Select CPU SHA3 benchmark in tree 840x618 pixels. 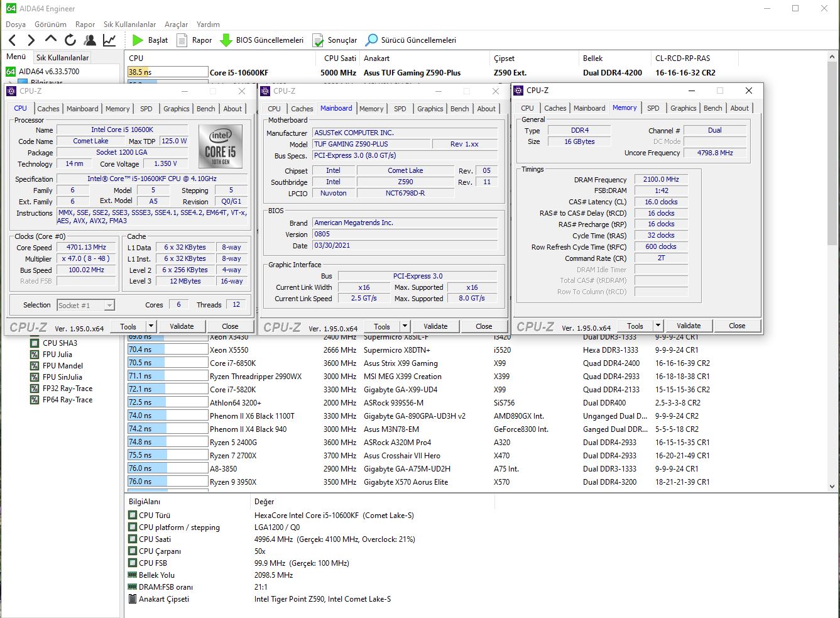tap(53, 343)
